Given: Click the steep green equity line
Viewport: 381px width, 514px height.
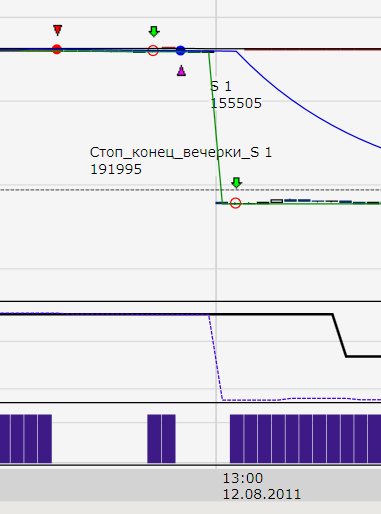Looking at the screenshot, I should (215, 127).
